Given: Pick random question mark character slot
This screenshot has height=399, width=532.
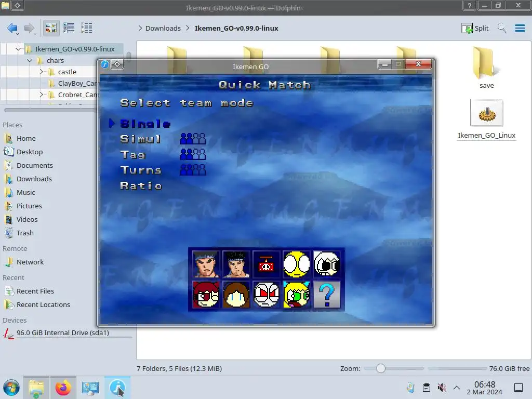Looking at the screenshot, I should click(x=326, y=295).
